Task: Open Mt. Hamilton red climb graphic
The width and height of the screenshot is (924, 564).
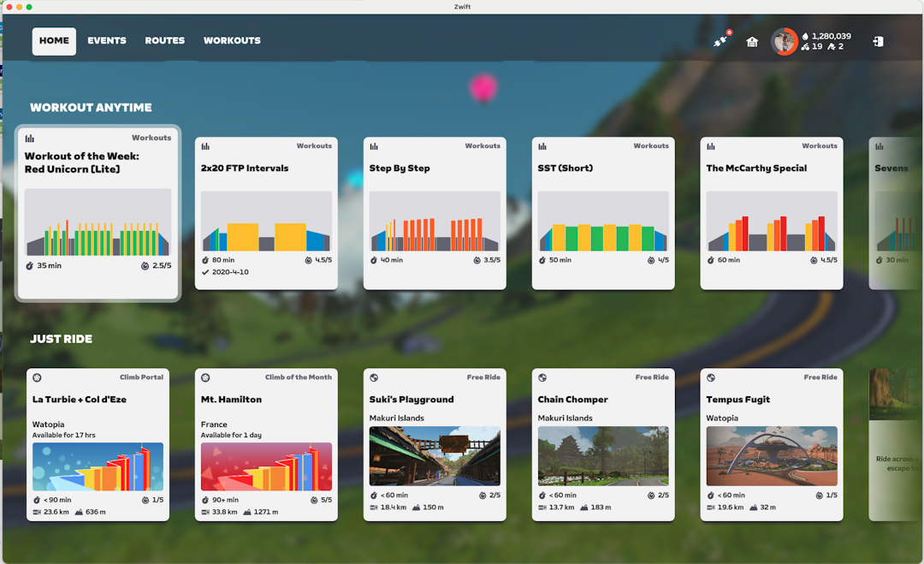Action: tap(266, 466)
